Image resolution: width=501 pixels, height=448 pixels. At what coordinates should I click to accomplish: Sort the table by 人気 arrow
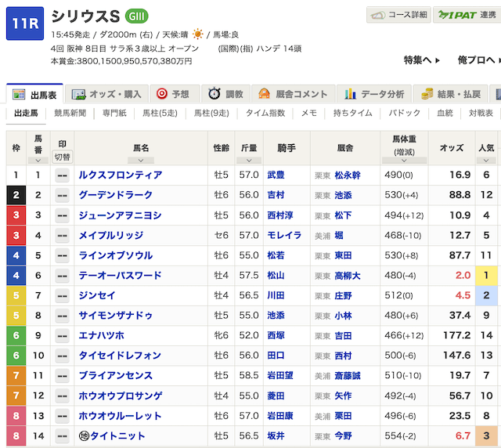(486, 160)
